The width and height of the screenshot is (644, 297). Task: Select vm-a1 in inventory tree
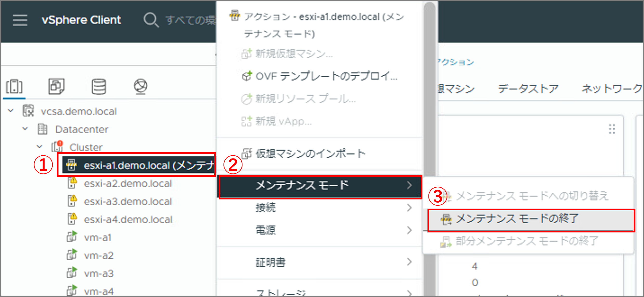(97, 237)
